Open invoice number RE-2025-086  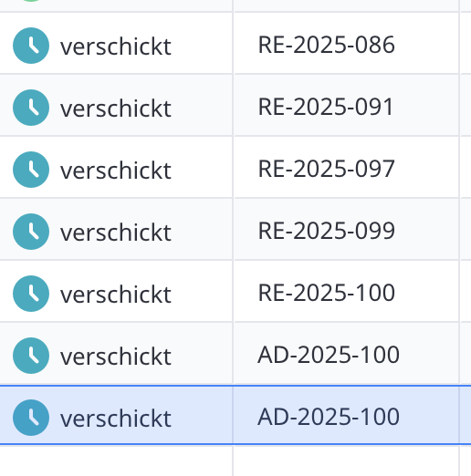click(326, 45)
